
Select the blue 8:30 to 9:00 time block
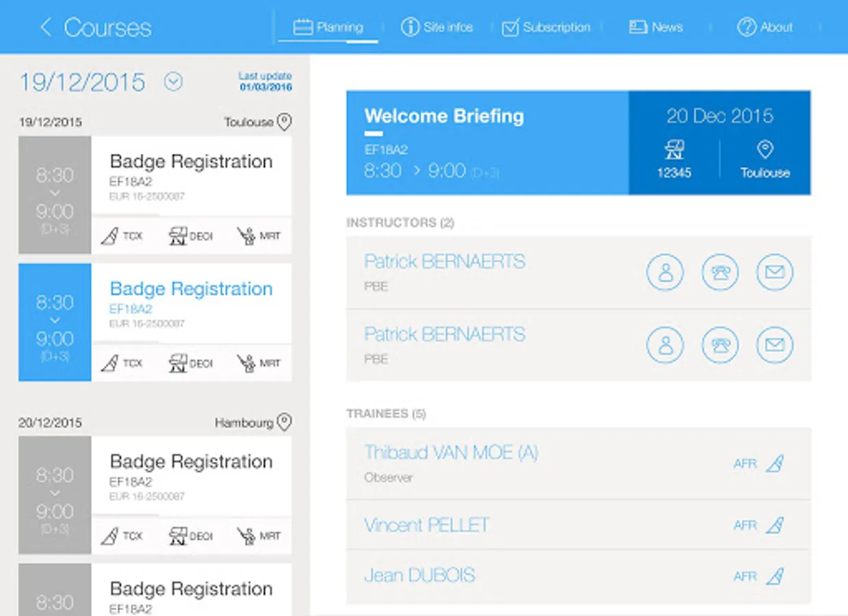(55, 322)
